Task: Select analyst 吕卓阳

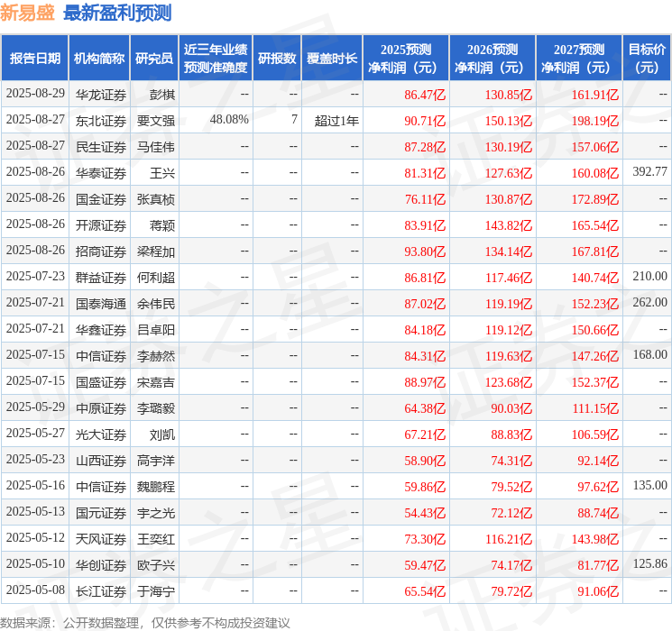Action: pyautogui.click(x=155, y=330)
